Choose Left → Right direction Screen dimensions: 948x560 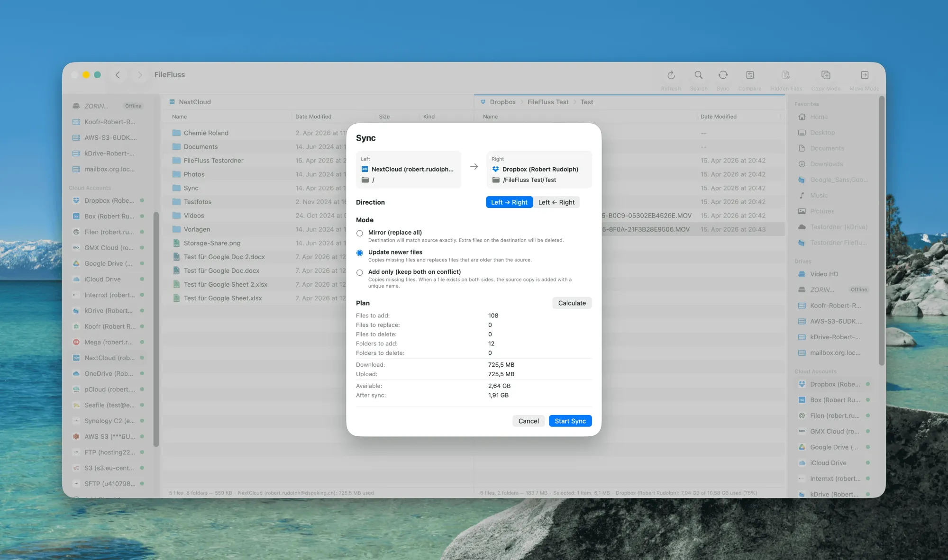[509, 202]
